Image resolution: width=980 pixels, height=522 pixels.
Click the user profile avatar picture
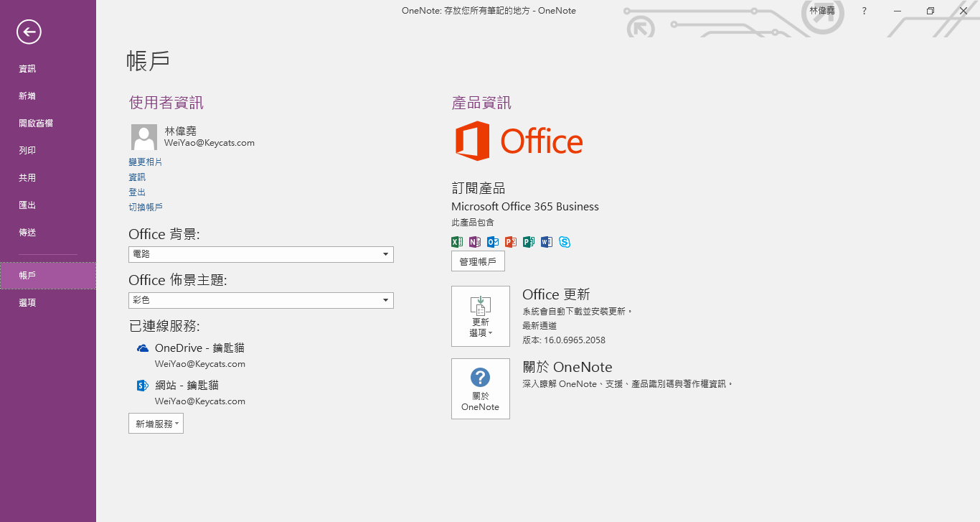coord(144,136)
